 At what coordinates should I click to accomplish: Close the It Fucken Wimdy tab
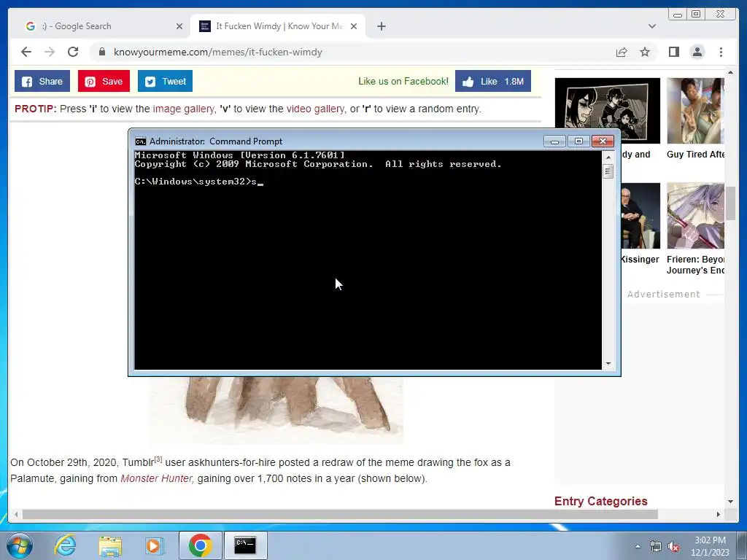click(354, 26)
